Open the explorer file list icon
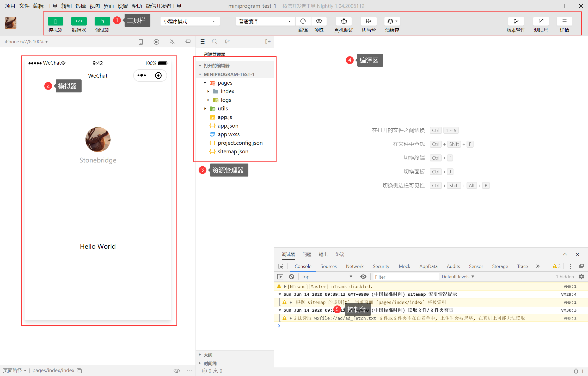The height and width of the screenshot is (376, 588). (x=202, y=42)
